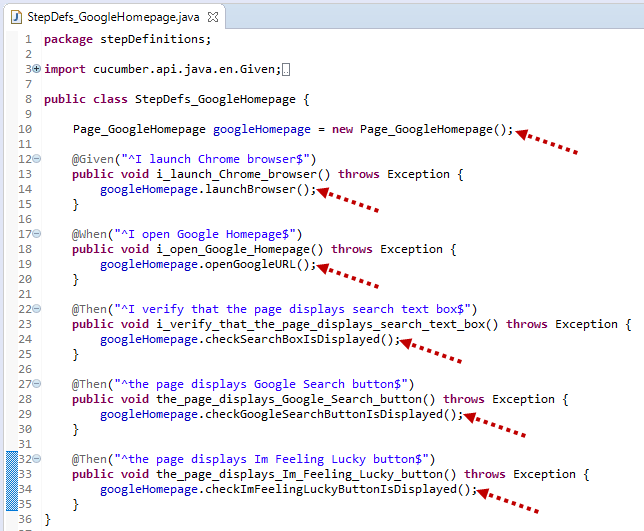Click 'checkImFeelingLuckyButtonIsDisplayed();' on line 34
The width and height of the screenshot is (644, 531).
[341, 490]
